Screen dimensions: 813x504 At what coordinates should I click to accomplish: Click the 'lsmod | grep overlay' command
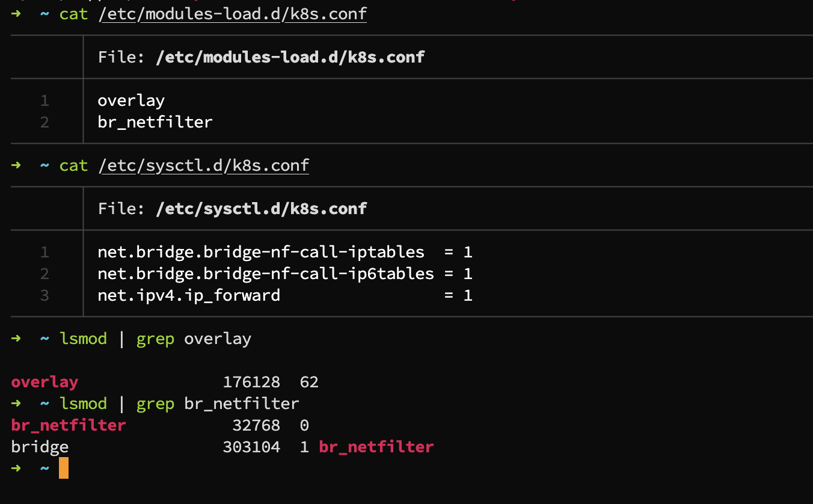pyautogui.click(x=155, y=339)
